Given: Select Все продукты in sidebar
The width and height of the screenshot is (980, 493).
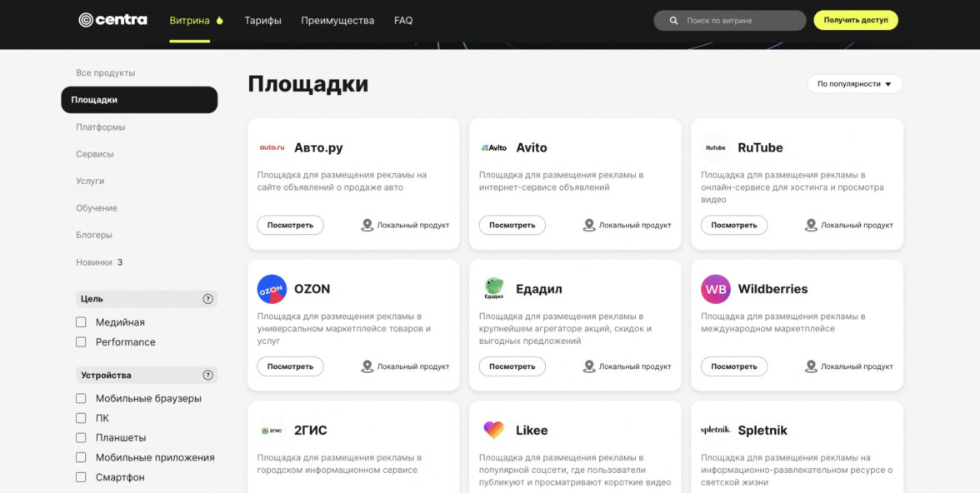Looking at the screenshot, I should 106,73.
